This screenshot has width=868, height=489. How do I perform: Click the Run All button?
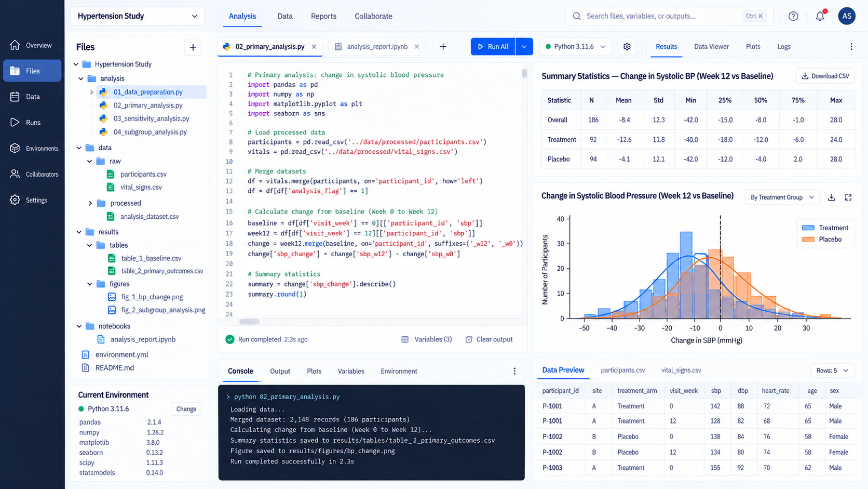tap(493, 47)
